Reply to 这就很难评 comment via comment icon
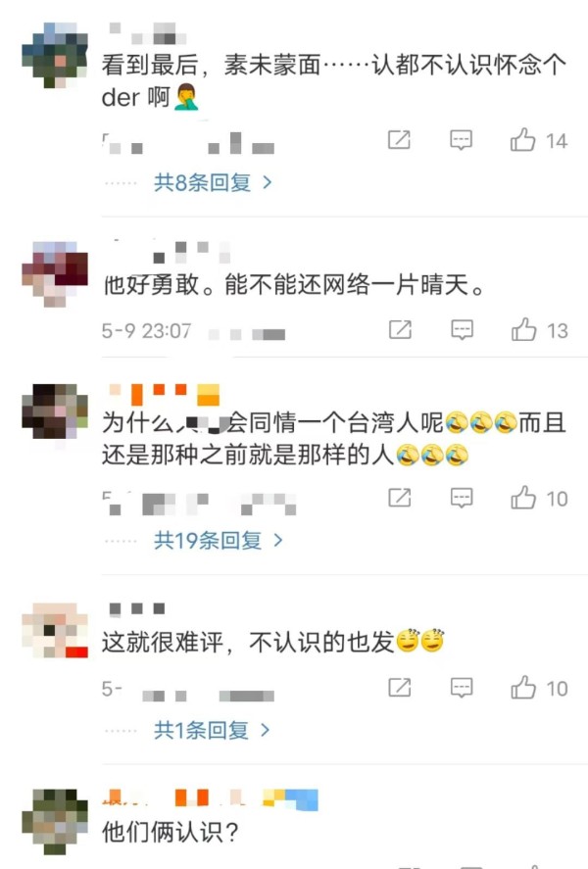The image size is (588, 869). tap(462, 689)
